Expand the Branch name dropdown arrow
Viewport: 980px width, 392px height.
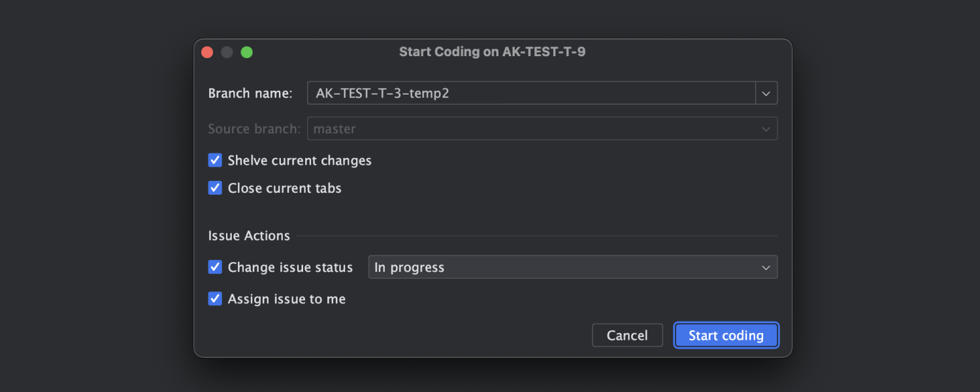pos(766,93)
